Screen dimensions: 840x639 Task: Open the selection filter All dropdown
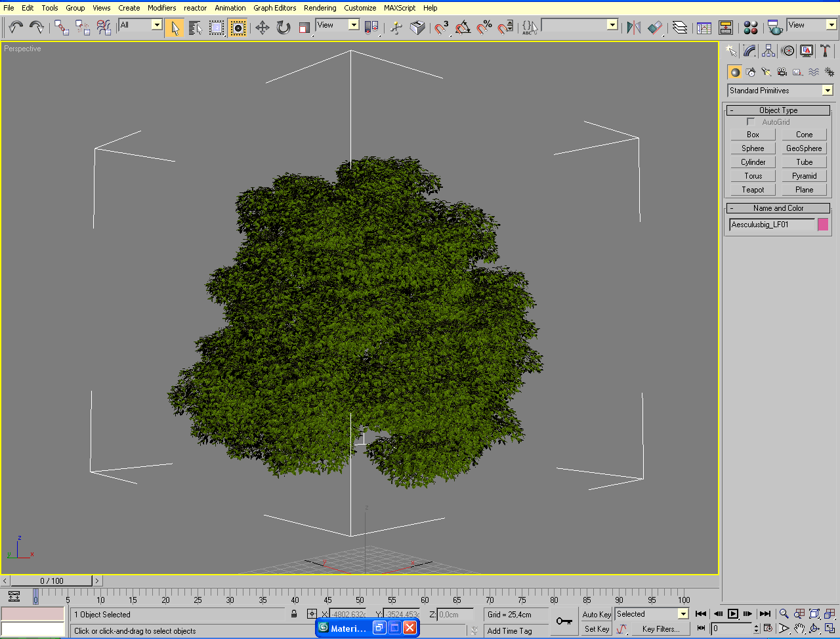(157, 25)
